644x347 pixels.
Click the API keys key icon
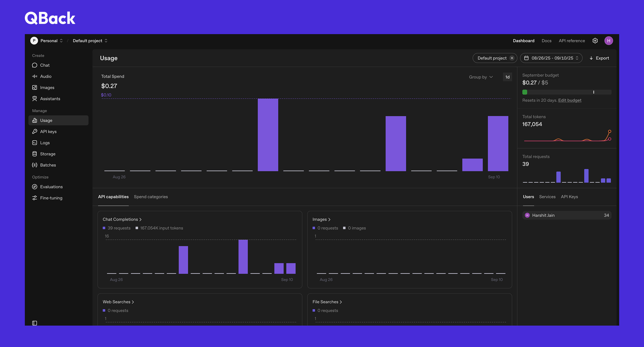(35, 132)
